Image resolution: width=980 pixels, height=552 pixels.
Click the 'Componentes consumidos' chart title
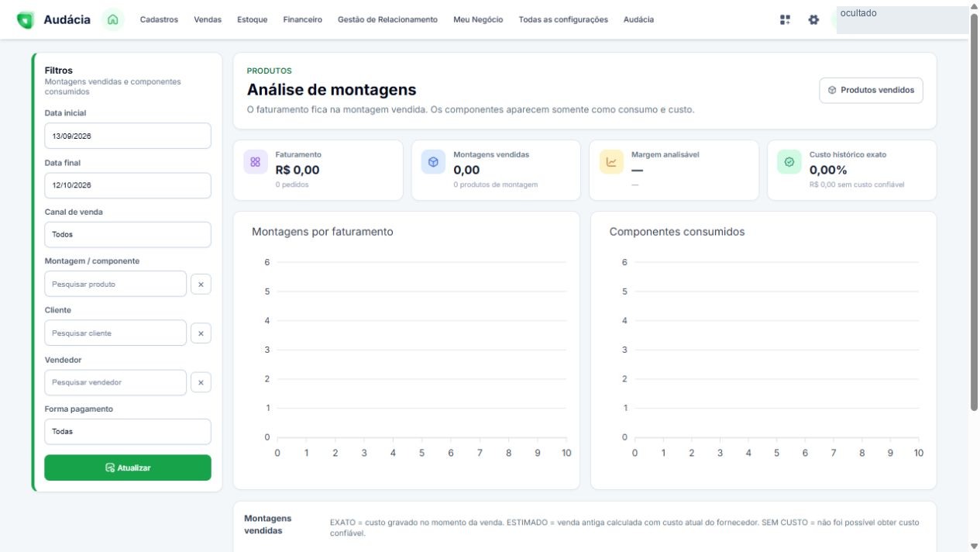point(677,232)
